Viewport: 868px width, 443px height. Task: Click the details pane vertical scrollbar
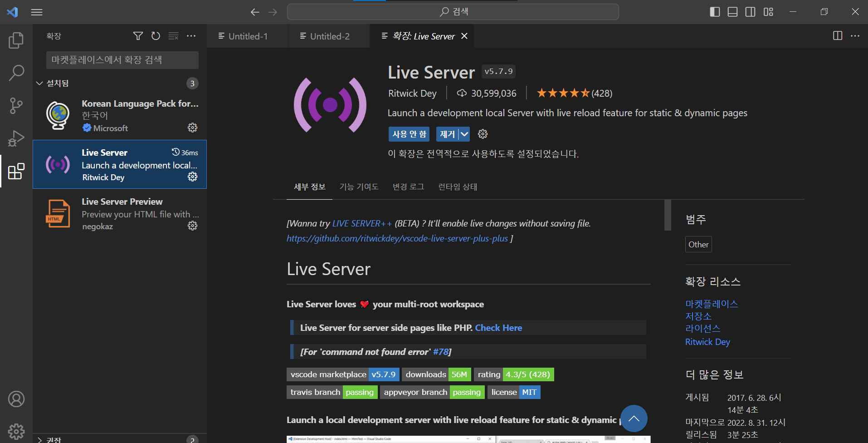tap(668, 215)
